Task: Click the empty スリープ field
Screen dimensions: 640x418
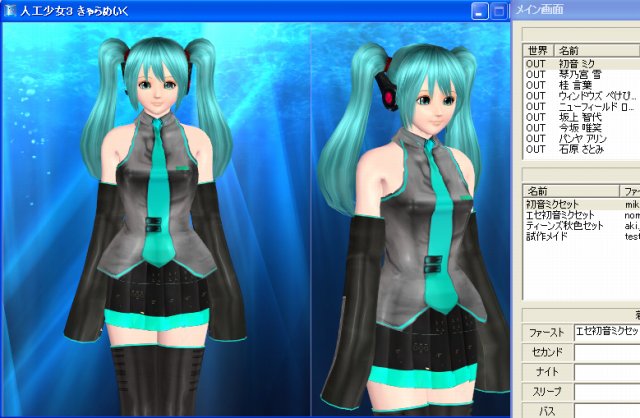Action: tap(607, 391)
